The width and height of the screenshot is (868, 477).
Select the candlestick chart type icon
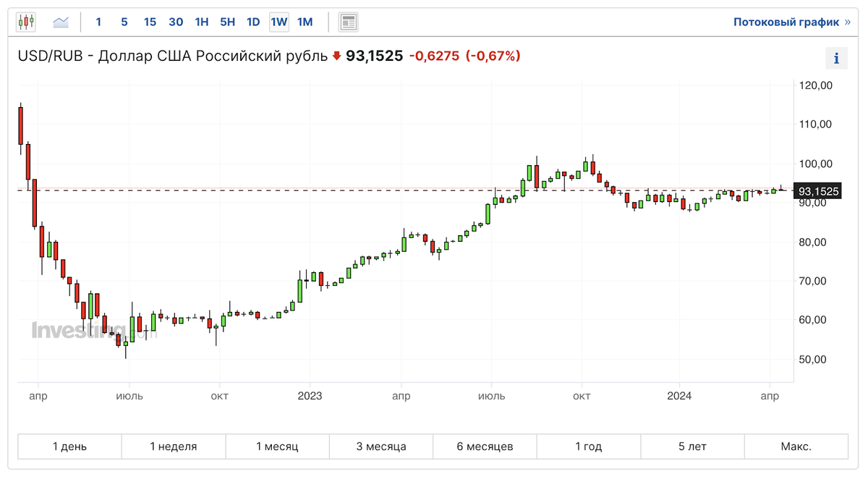tap(26, 22)
